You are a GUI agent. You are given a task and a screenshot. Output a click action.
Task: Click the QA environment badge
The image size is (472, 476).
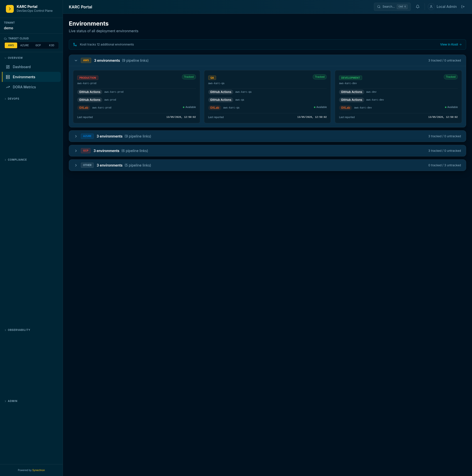pyautogui.click(x=212, y=78)
